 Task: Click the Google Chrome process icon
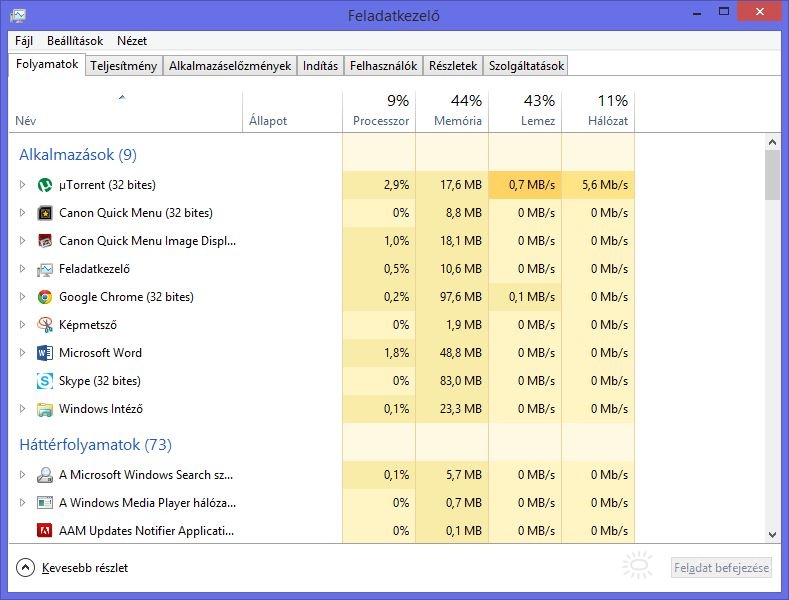45,297
